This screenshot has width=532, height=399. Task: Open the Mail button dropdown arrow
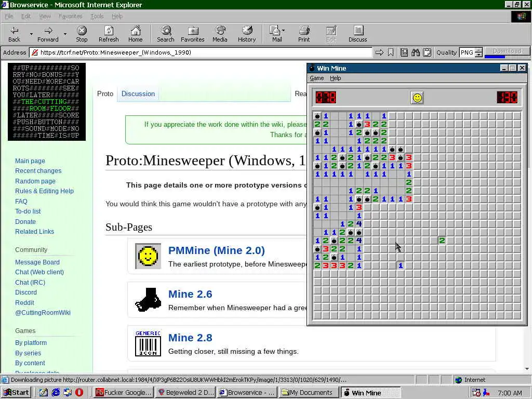pos(284,31)
